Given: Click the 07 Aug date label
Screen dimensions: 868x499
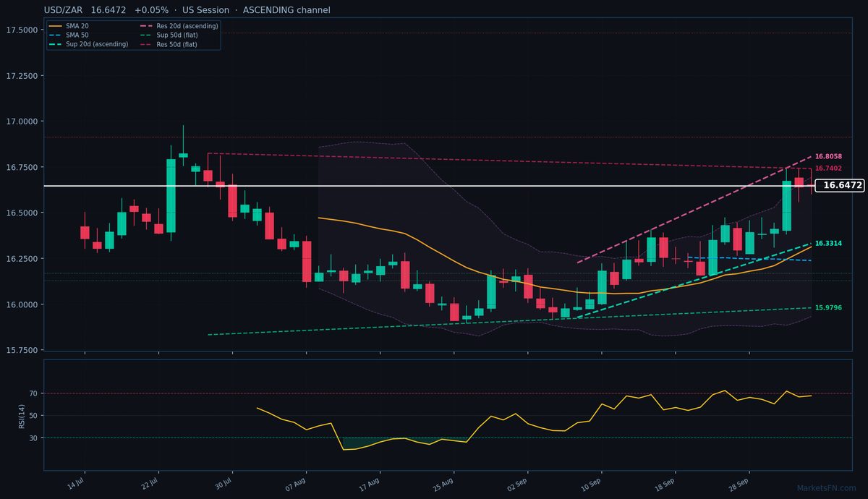Looking at the screenshot, I should pos(297,483).
